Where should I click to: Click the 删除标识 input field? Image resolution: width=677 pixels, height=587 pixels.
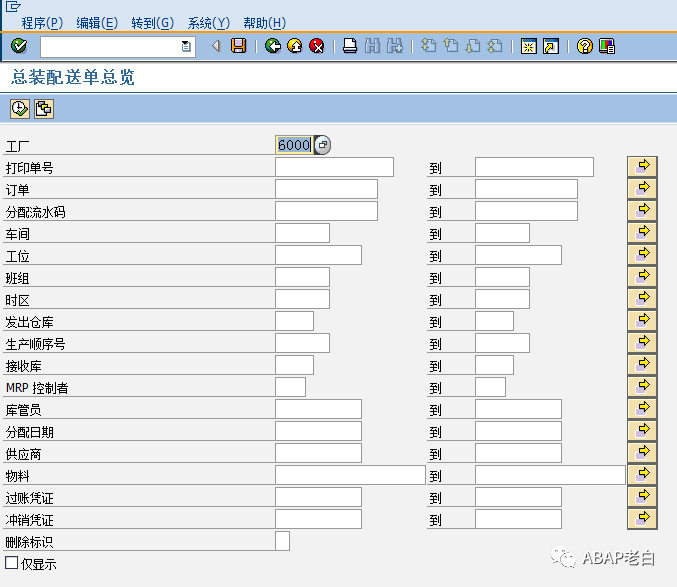point(282,541)
